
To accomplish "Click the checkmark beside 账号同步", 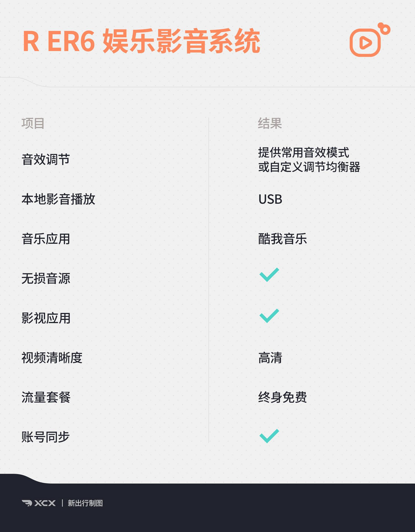I will tap(269, 436).
